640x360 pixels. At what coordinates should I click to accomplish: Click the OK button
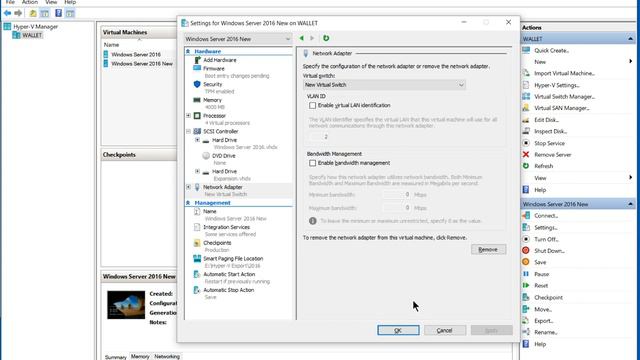coord(398,330)
